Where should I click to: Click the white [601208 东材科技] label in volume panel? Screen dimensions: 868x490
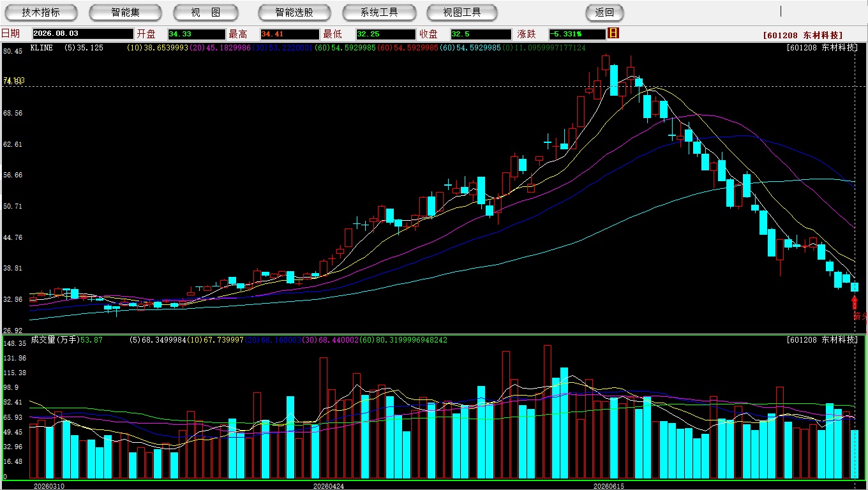tap(822, 340)
